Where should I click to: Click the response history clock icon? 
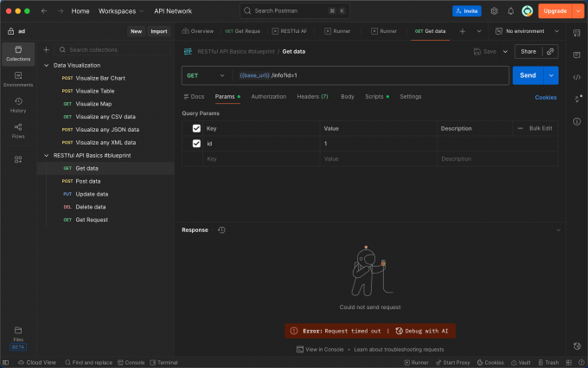[x=221, y=229]
